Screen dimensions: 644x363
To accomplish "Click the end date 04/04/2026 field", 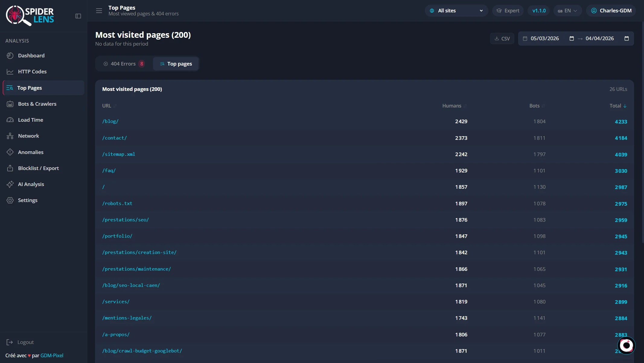I will (x=600, y=39).
